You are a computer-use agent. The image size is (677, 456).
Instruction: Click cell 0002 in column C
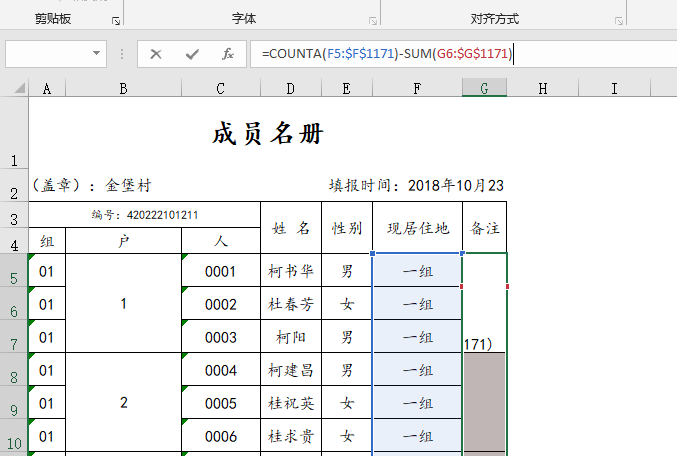(221, 303)
